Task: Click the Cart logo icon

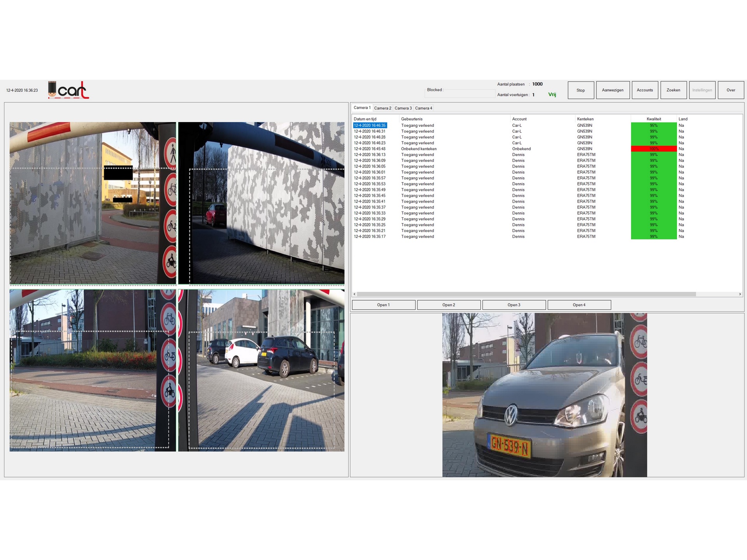Action: 68,90
